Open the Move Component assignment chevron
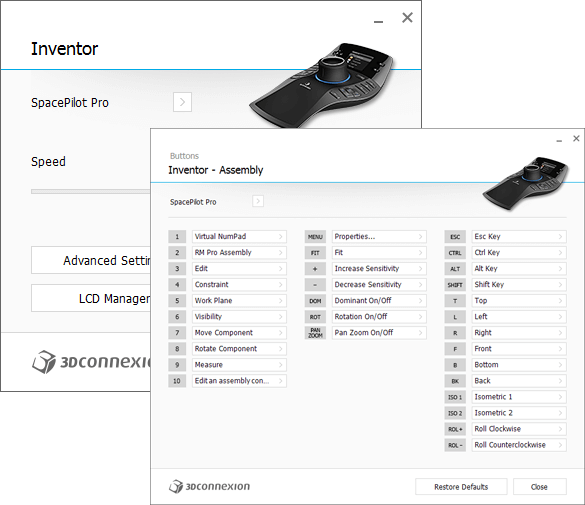 pyautogui.click(x=281, y=333)
